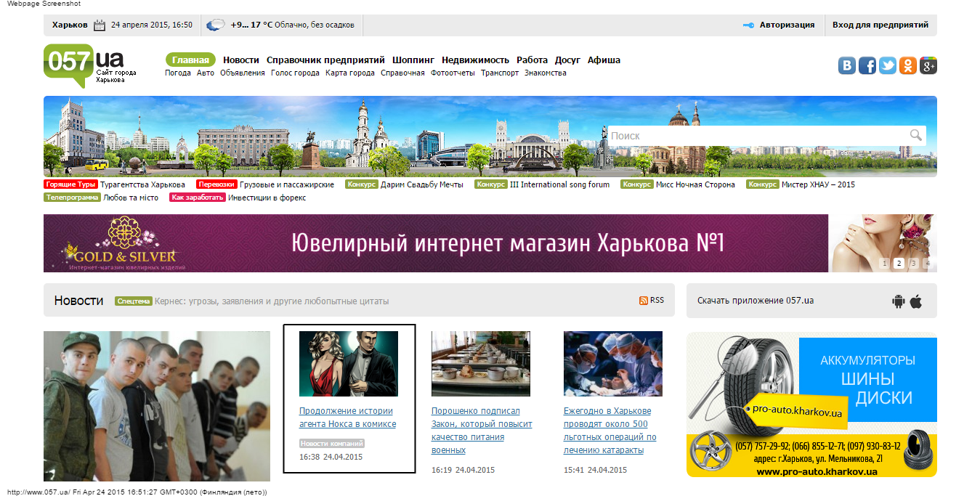The image size is (980, 496).
Task: Switch banner to slide 2
Action: point(899,264)
